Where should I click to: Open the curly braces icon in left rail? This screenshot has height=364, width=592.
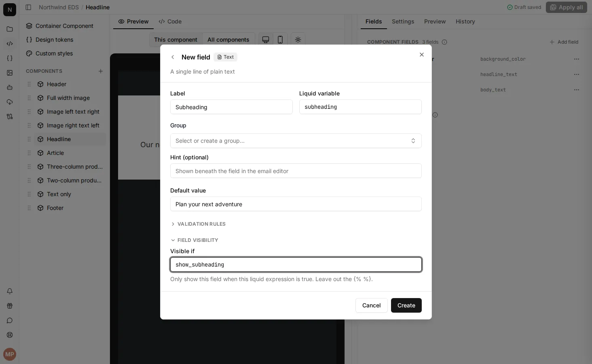point(10,58)
